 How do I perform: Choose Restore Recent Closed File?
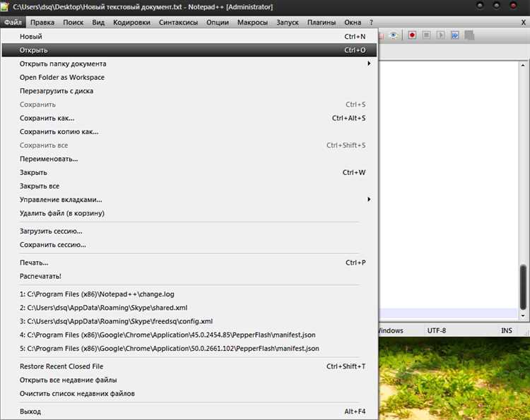pyautogui.click(x=189, y=366)
